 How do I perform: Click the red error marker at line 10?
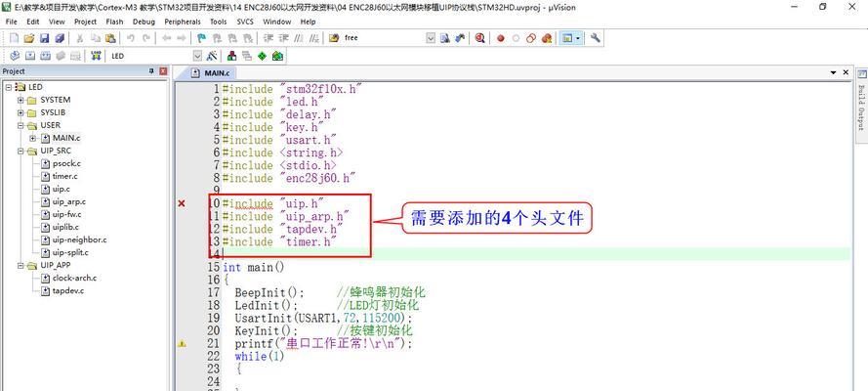click(x=182, y=203)
